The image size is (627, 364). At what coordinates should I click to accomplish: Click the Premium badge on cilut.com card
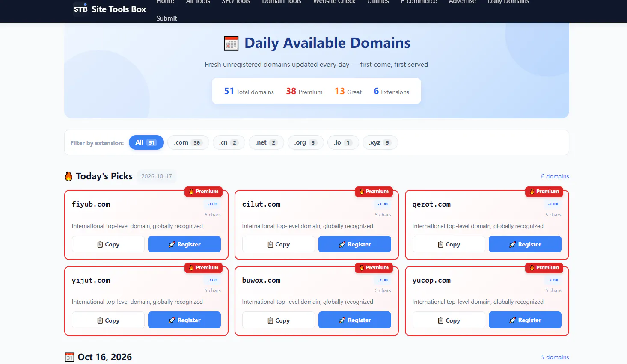point(374,192)
